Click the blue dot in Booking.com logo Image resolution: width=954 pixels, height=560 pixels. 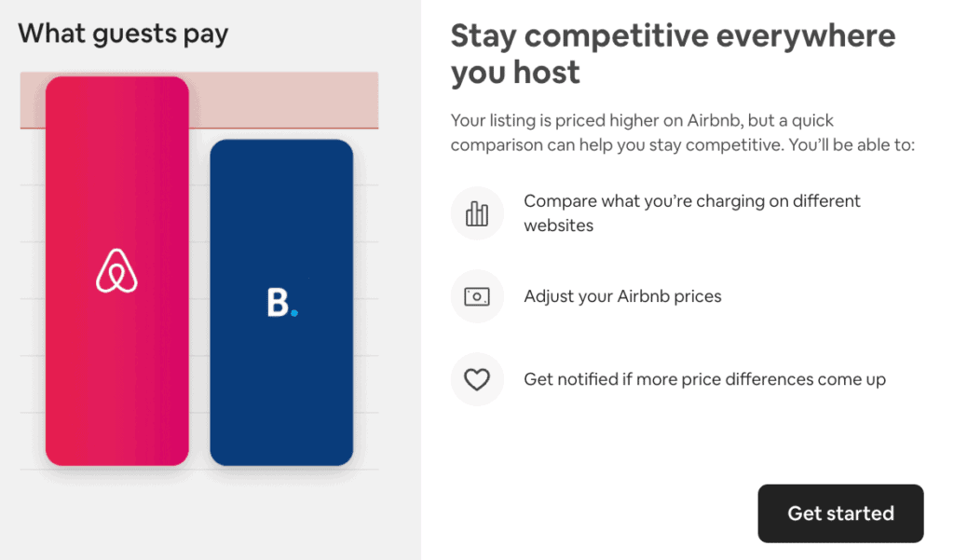pos(294,313)
